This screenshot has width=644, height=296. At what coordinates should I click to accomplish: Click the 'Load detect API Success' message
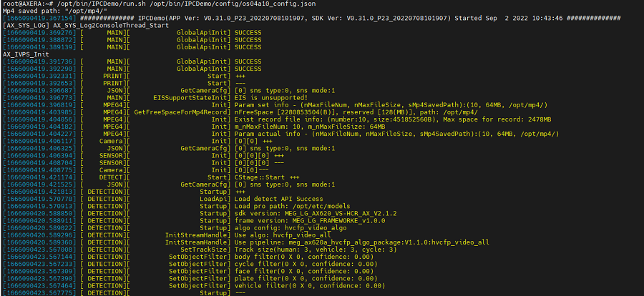pos(279,199)
